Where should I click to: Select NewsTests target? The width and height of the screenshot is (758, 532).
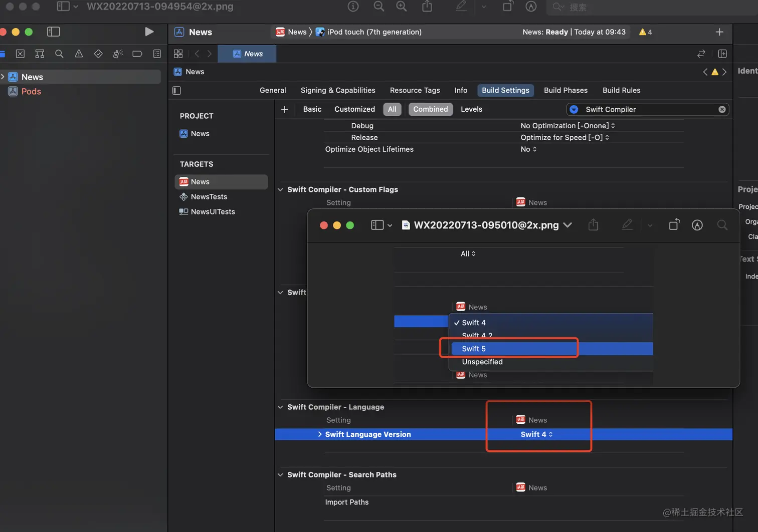point(209,197)
